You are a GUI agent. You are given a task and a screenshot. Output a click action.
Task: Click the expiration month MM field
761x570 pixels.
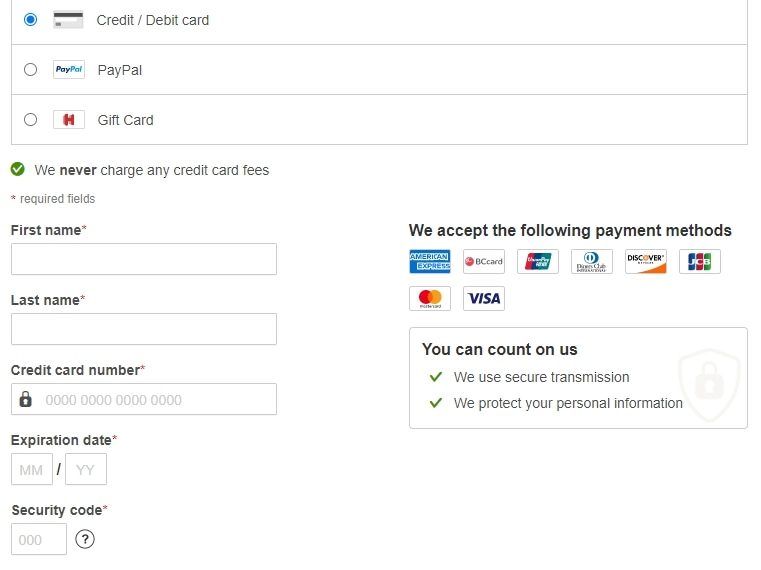click(32, 470)
